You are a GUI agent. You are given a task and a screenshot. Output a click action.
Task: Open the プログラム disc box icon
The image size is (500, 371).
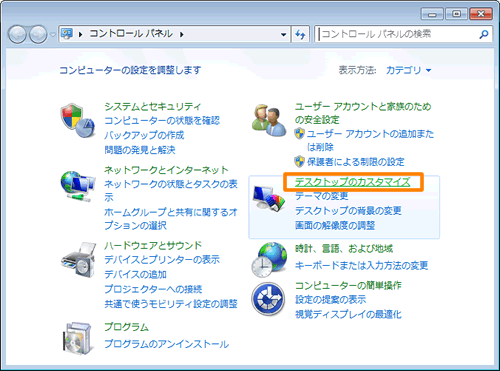click(77, 338)
